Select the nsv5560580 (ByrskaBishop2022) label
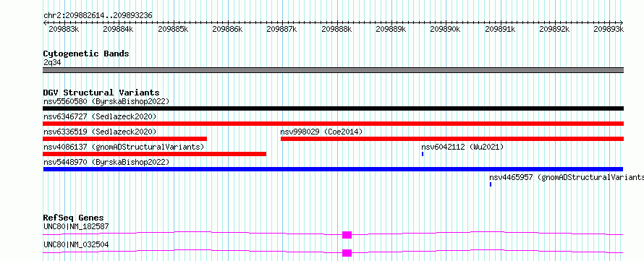The height and width of the screenshot is (261, 644). click(x=106, y=101)
